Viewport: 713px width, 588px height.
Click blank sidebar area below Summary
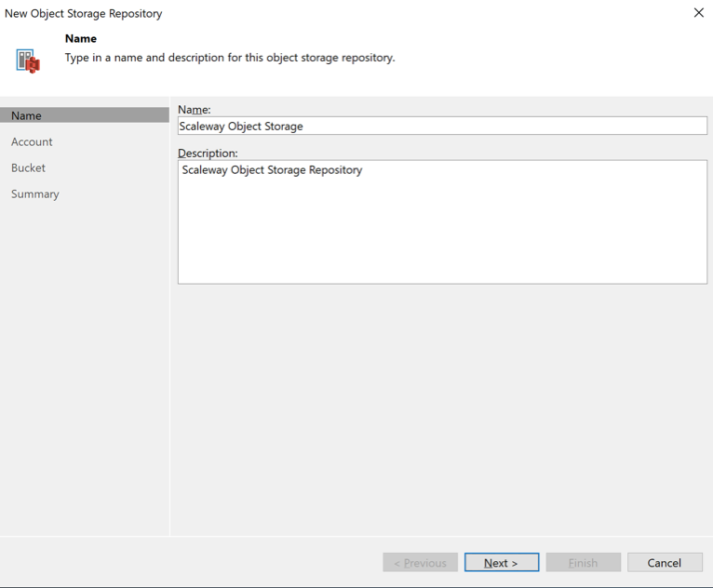tap(84, 372)
